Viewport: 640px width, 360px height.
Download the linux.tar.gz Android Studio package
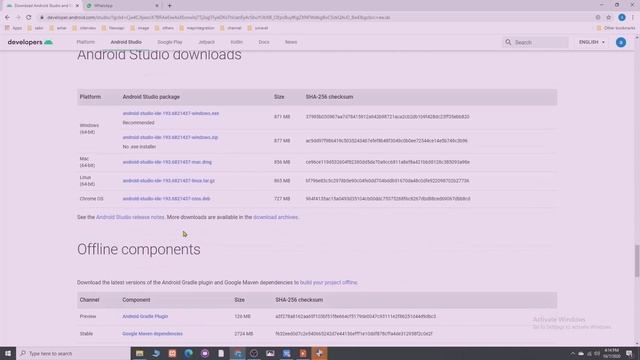(x=169, y=180)
